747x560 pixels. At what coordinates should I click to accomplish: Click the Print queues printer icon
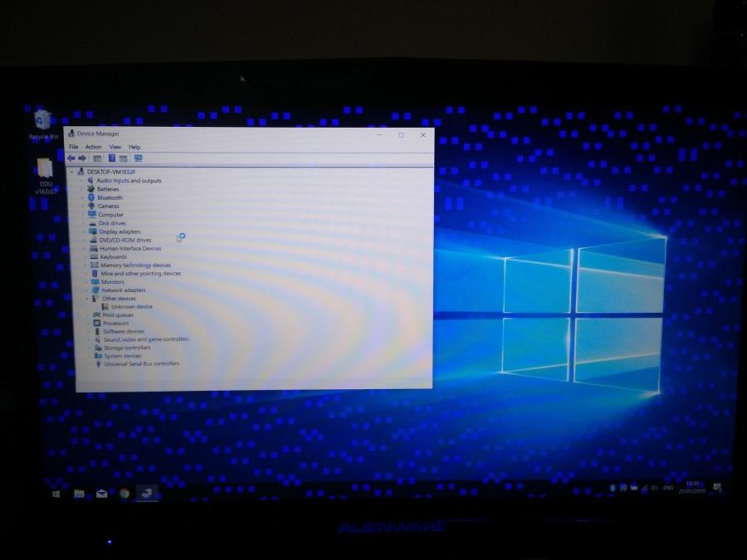[x=97, y=314]
